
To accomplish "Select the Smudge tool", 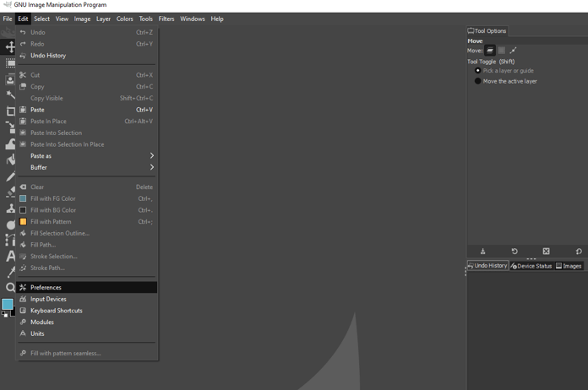I will (x=10, y=225).
